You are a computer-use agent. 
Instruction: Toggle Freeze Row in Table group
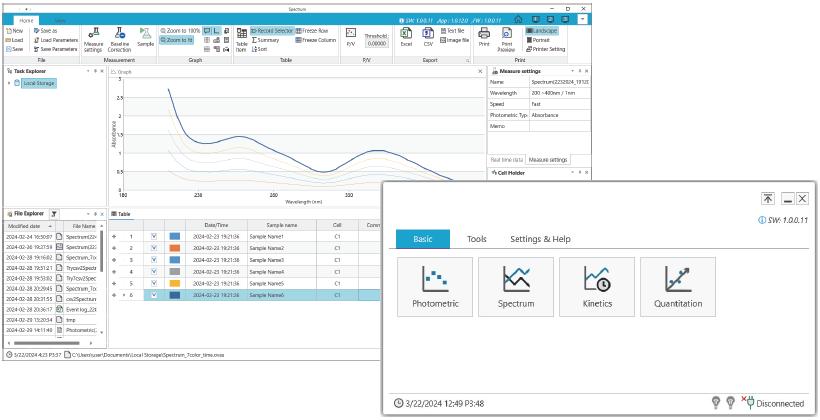pos(312,31)
